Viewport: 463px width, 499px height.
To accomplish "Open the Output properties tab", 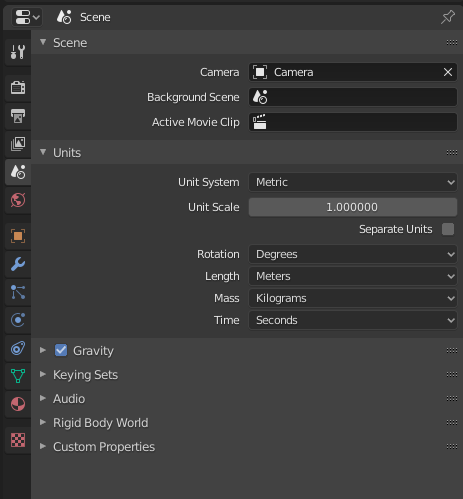I will click(18, 116).
